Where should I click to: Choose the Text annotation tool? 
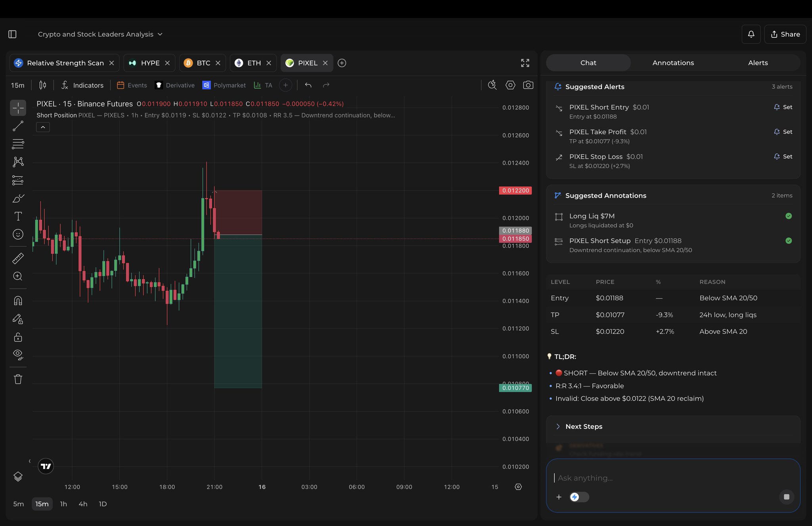[x=18, y=216]
